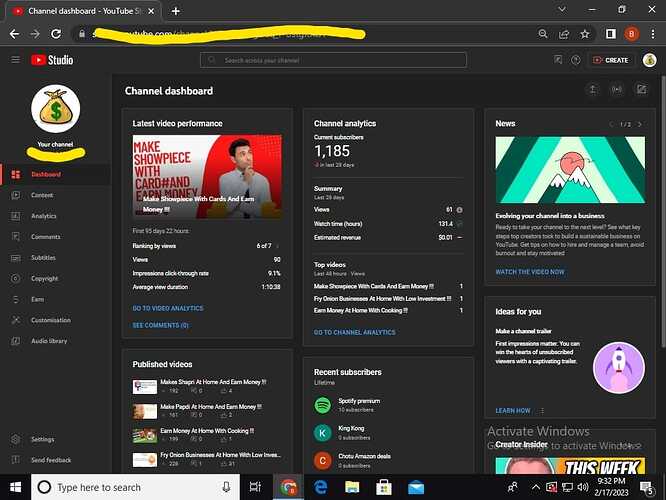Open the YouTube Studio hamburger menu
Viewport: 666px width, 500px height.
(16, 60)
